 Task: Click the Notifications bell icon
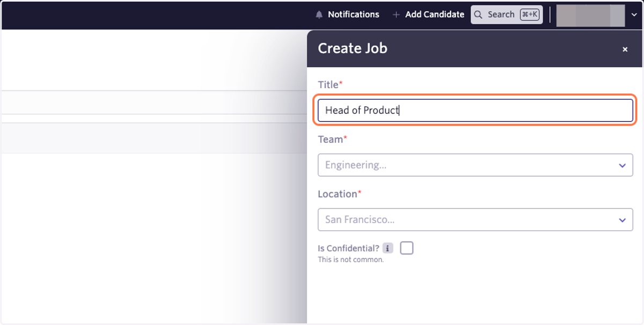click(319, 15)
